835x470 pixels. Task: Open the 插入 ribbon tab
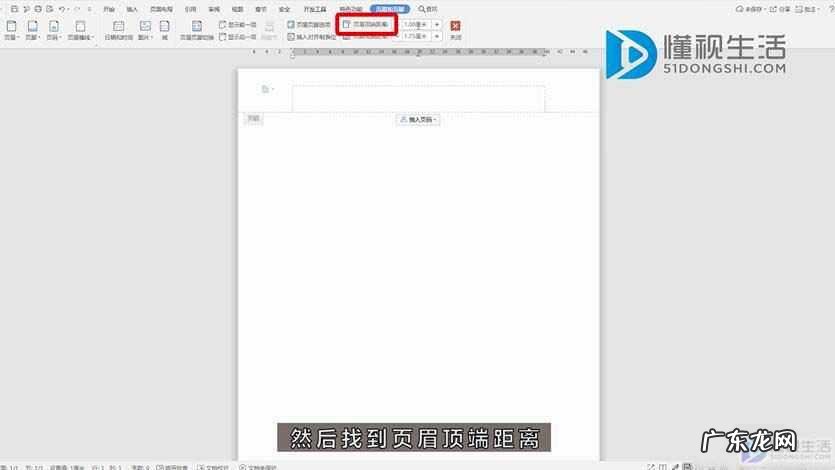click(132, 10)
